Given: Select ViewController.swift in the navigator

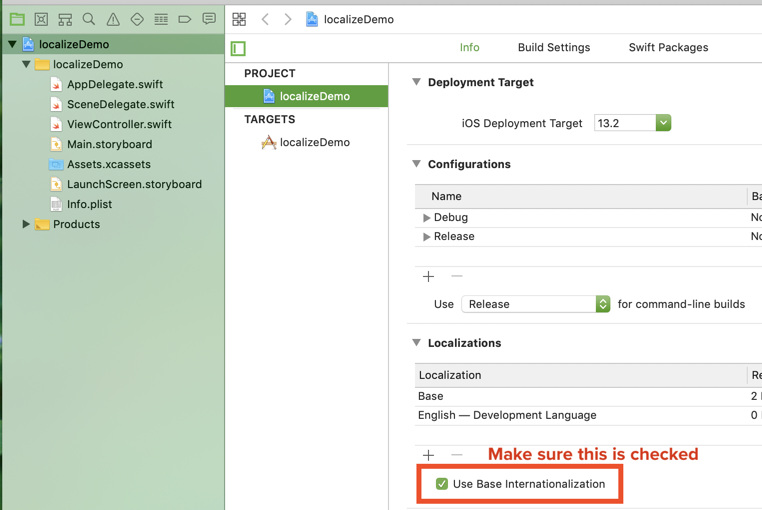Looking at the screenshot, I should (119, 124).
